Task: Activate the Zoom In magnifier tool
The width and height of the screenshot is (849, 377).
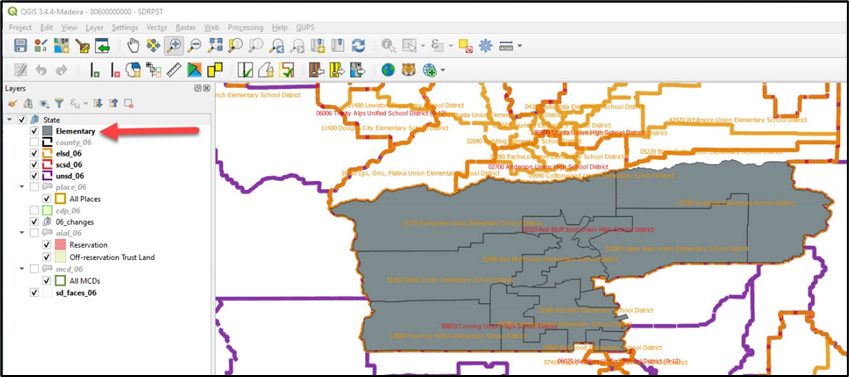Action: coord(174,46)
